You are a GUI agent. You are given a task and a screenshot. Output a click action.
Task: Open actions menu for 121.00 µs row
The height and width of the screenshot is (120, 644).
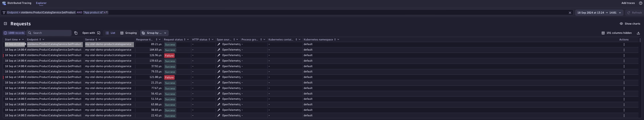pos(624,77)
